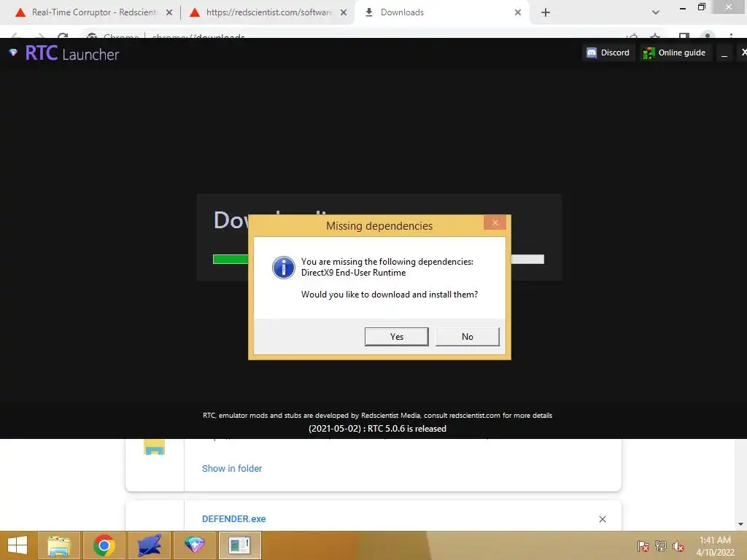Image resolution: width=747 pixels, height=560 pixels.
Task: Close the redscientist.com/software tab
Action: click(344, 13)
